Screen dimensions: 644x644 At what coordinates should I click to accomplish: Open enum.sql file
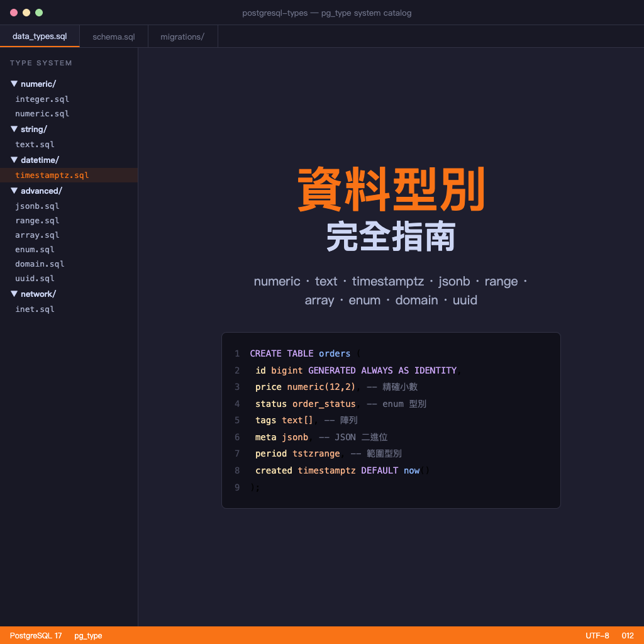click(x=35, y=249)
